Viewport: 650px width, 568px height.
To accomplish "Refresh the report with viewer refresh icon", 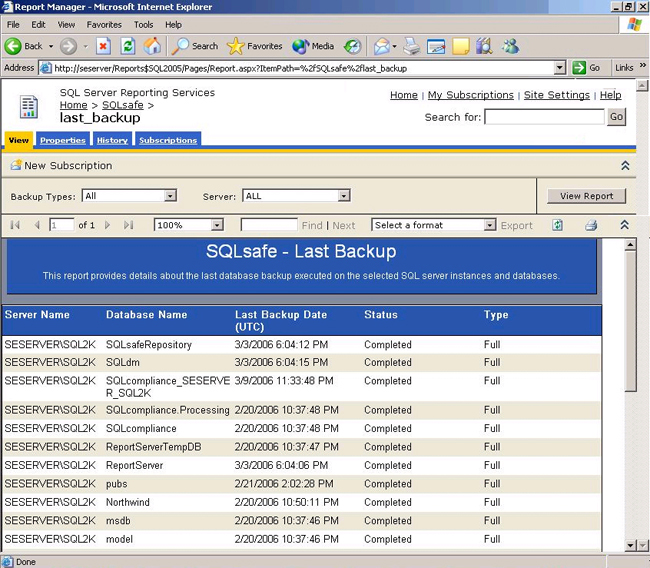I will (x=558, y=225).
